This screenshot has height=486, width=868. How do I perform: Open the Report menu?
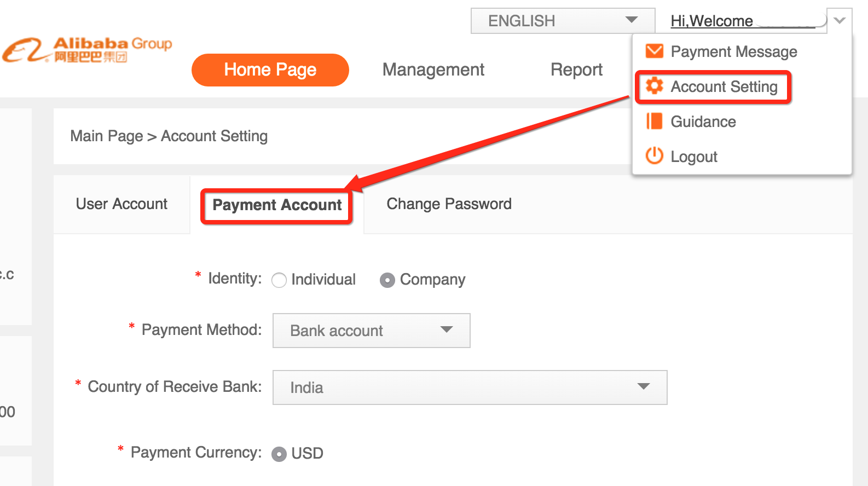click(576, 70)
